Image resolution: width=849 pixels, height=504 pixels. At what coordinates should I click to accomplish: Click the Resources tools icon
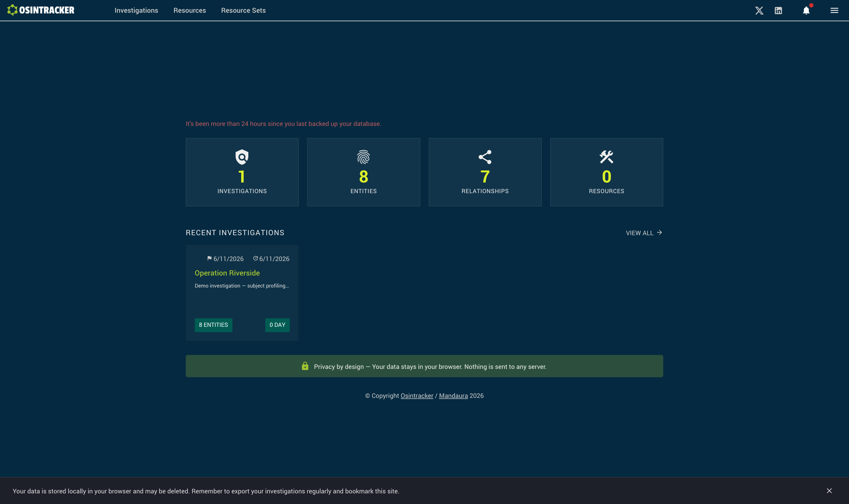point(606,157)
